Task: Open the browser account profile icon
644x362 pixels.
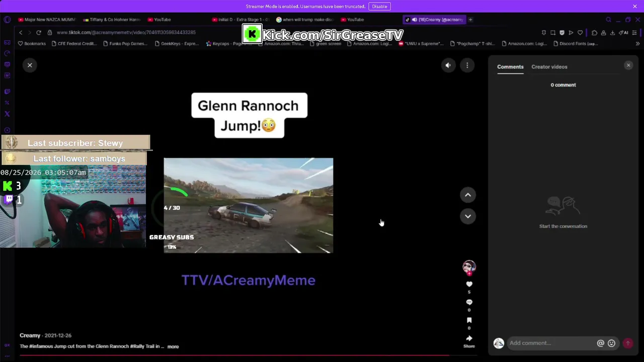Action: click(603, 33)
